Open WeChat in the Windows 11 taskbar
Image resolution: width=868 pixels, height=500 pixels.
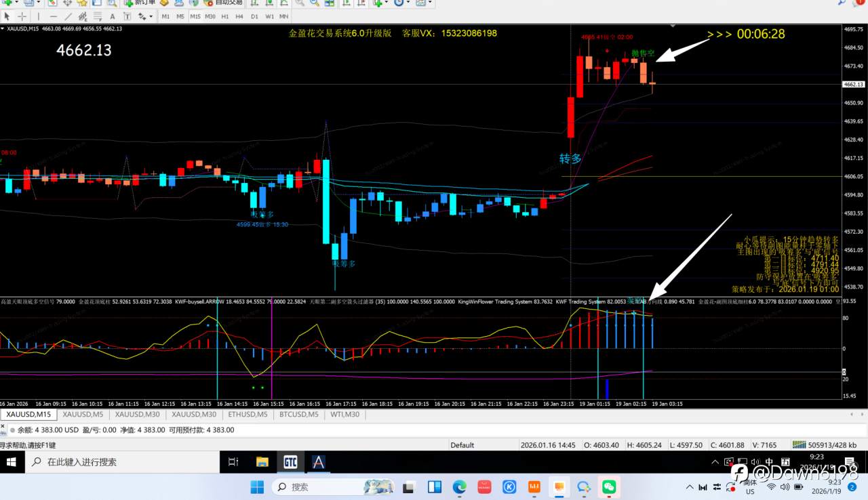click(x=609, y=486)
